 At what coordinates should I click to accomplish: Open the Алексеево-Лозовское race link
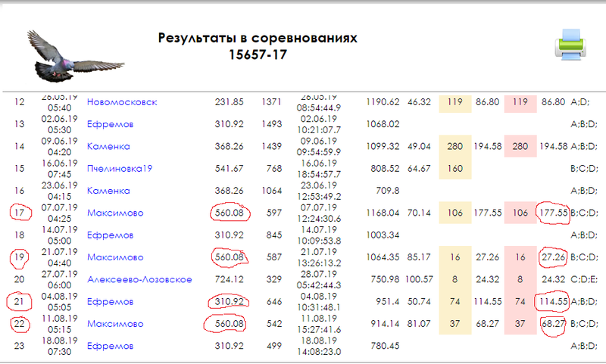(x=139, y=279)
